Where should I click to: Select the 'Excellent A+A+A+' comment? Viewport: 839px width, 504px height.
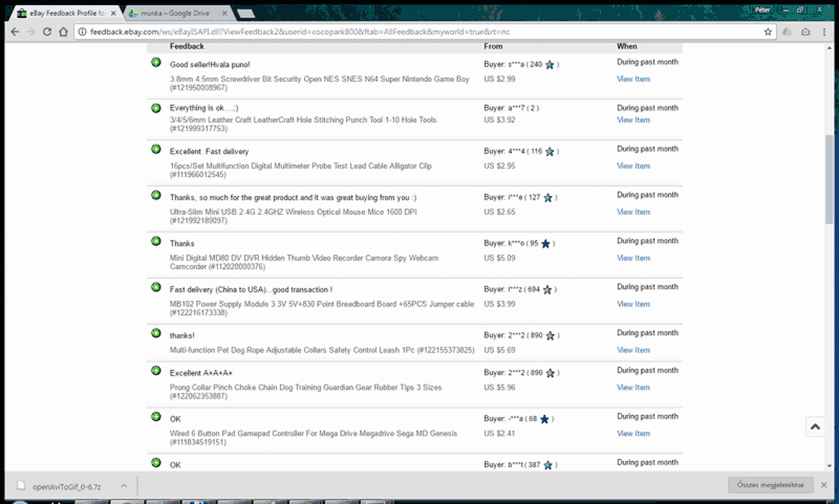click(x=201, y=373)
